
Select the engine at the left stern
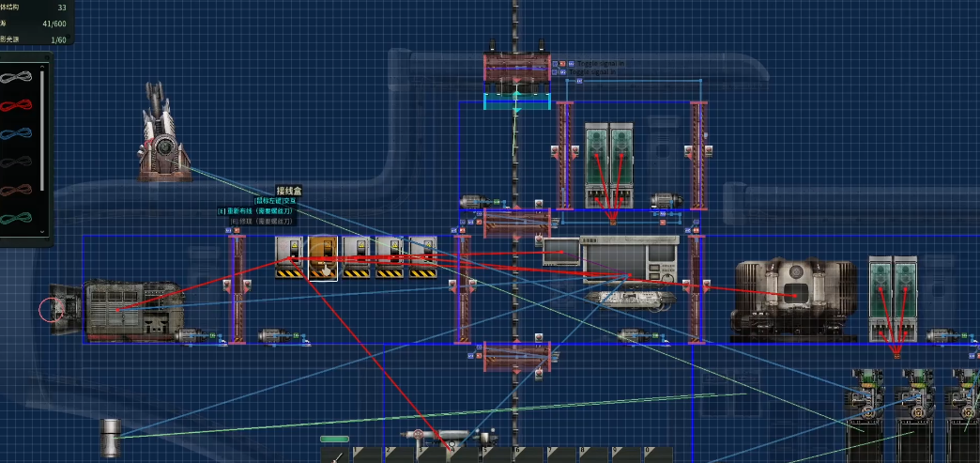pyautogui.click(x=133, y=311)
